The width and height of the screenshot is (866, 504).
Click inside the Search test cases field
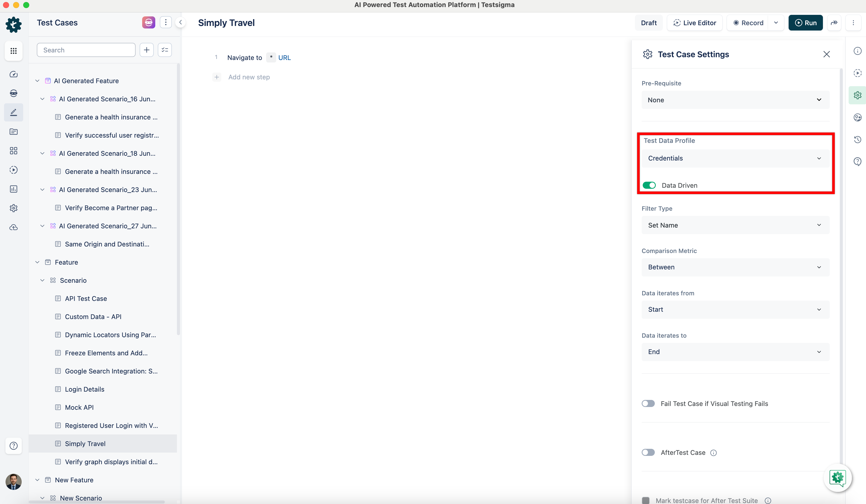(86, 49)
